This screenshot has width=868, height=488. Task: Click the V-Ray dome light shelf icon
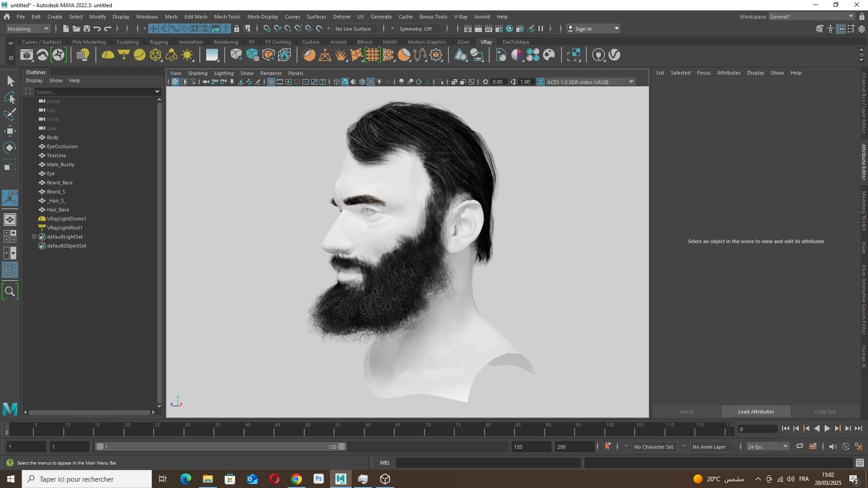point(108,55)
